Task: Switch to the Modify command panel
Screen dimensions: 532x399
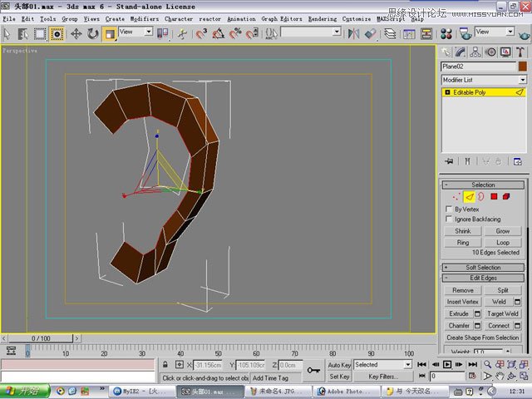Action: pos(461,52)
